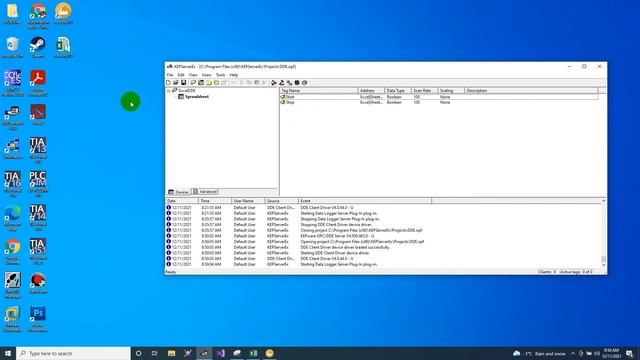Open Photoshop desktop shortcut
This screenshot has height=360, width=640.
[38, 319]
